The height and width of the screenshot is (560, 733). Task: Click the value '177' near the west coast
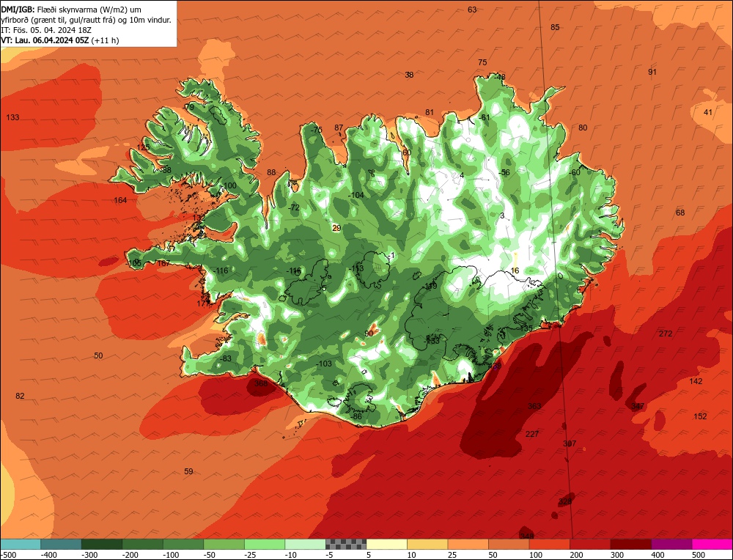point(203,304)
